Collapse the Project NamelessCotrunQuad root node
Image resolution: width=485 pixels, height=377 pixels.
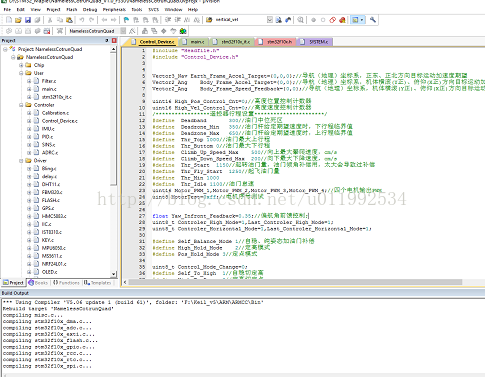pos(5,49)
